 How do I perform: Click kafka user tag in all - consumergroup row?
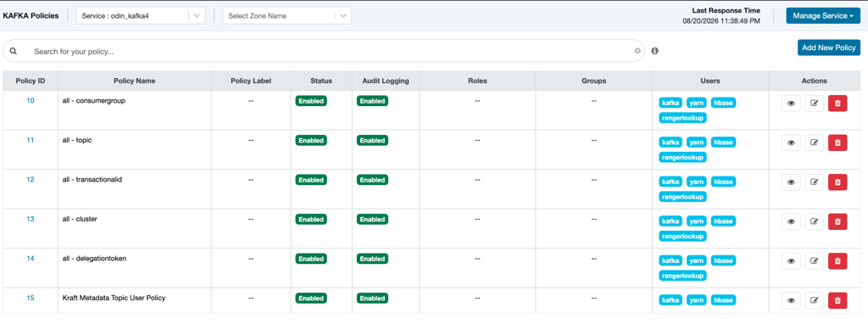(x=670, y=103)
